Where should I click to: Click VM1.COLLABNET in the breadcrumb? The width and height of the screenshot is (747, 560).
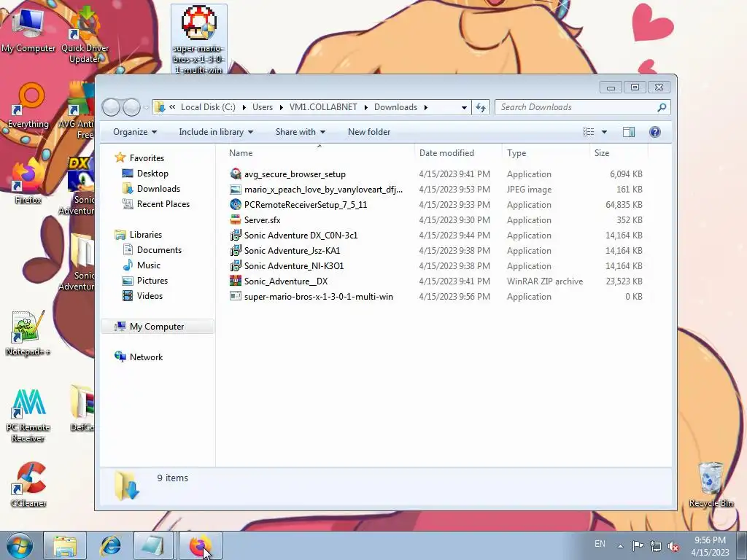(323, 107)
